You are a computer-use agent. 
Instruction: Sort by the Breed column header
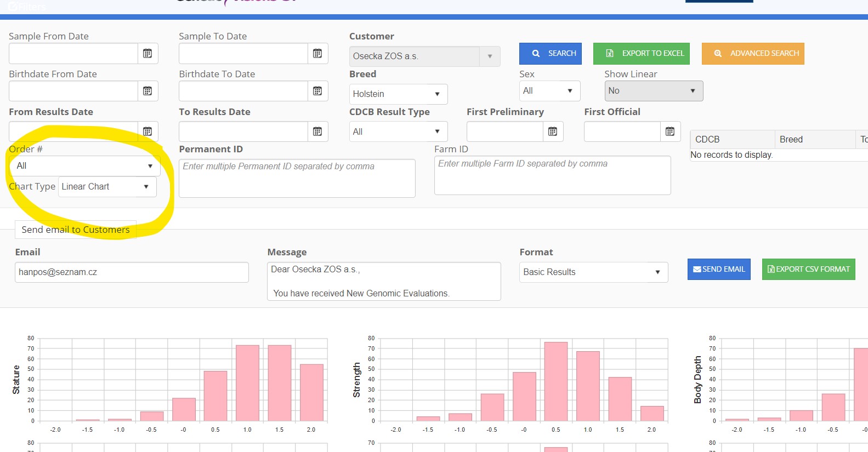point(815,139)
